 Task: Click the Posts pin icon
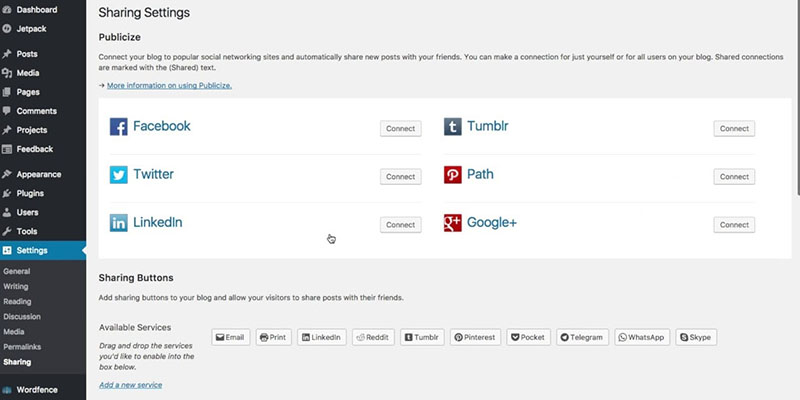tap(7, 54)
